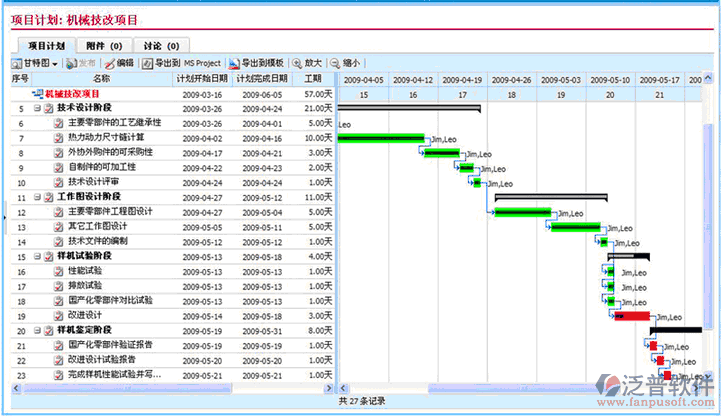The height and width of the screenshot is (418, 725).
Task: Click the 导出到 MS Project toolbar icon
Action: (x=148, y=62)
